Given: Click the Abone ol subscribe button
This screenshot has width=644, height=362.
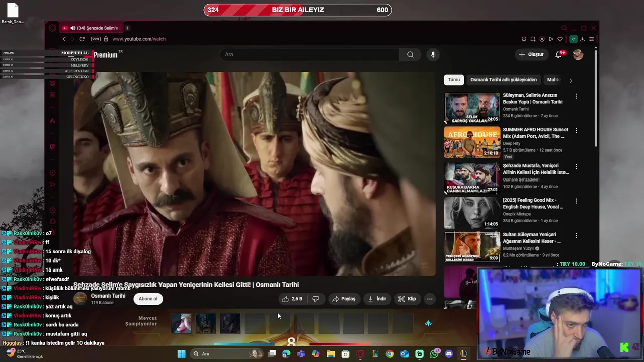Looking at the screenshot, I should [148, 299].
